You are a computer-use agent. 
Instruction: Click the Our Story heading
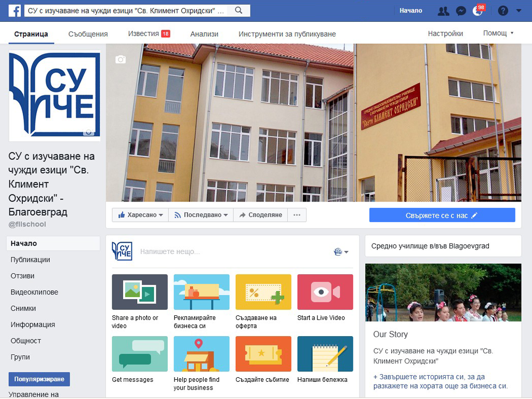(391, 334)
